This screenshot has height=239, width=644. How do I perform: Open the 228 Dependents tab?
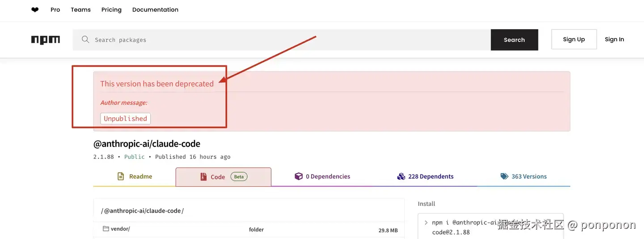(425, 176)
